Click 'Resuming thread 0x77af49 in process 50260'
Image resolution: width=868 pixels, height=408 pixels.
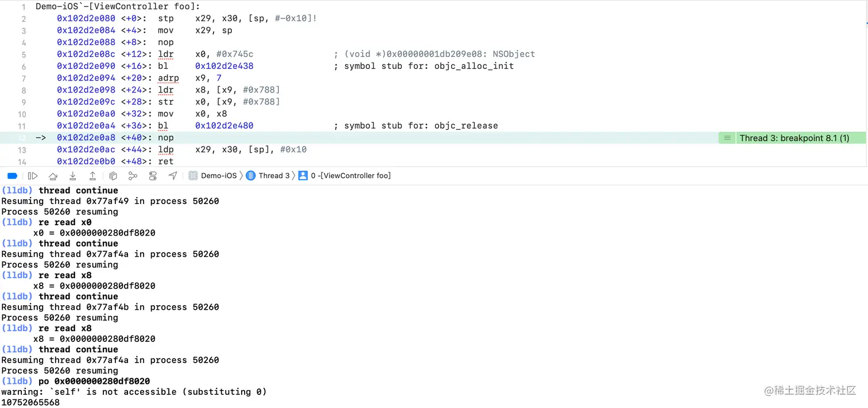click(110, 201)
